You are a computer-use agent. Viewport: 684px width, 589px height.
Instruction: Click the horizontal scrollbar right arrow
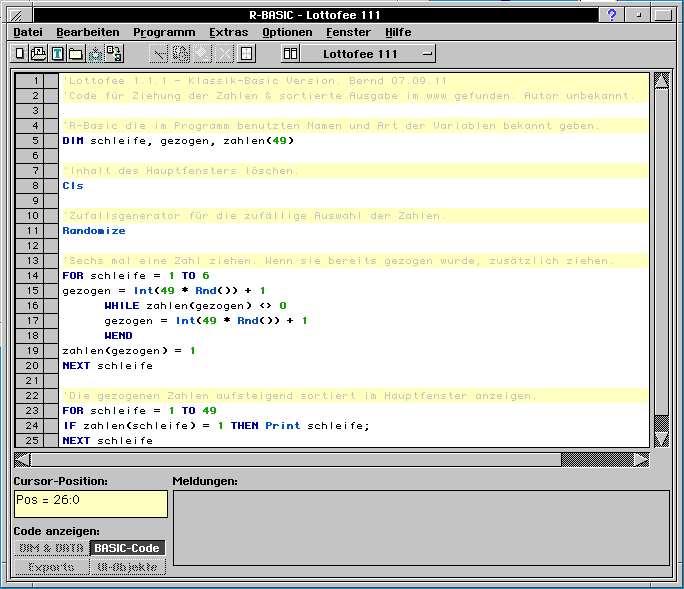coord(641,460)
